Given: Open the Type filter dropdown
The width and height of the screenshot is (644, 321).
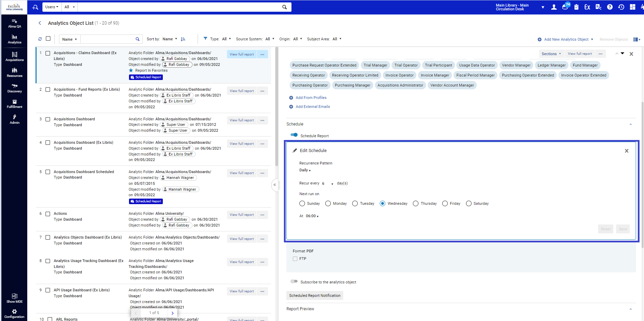Looking at the screenshot, I should (x=226, y=39).
